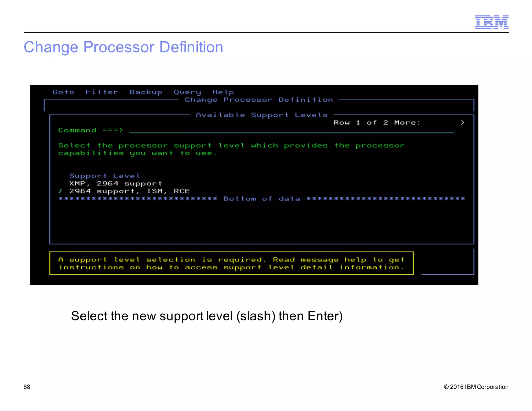
Task: Click the 'Bottom of data' marker line
Action: point(262,199)
